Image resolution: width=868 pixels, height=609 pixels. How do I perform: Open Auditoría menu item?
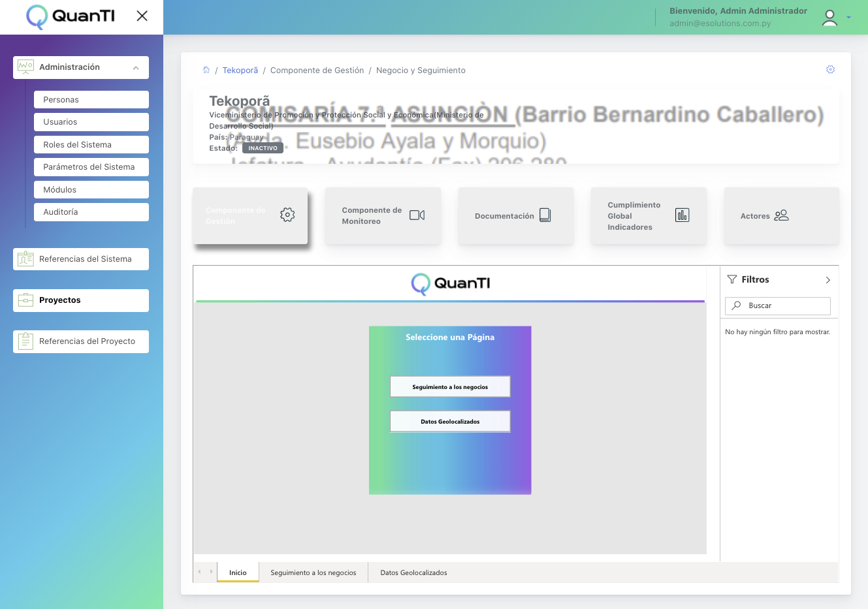coord(91,212)
